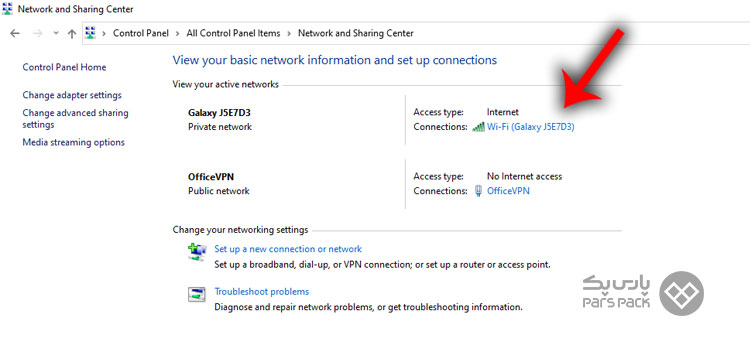Image resolution: width=750 pixels, height=362 pixels.
Task: Click the OfficeVPN network name
Action: click(211, 177)
